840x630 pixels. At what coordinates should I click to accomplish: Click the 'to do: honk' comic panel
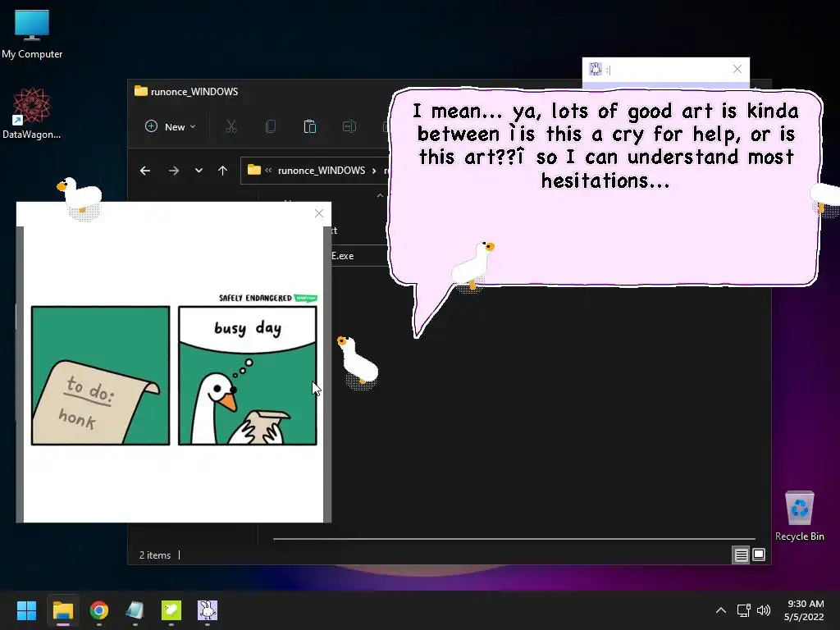pyautogui.click(x=101, y=376)
